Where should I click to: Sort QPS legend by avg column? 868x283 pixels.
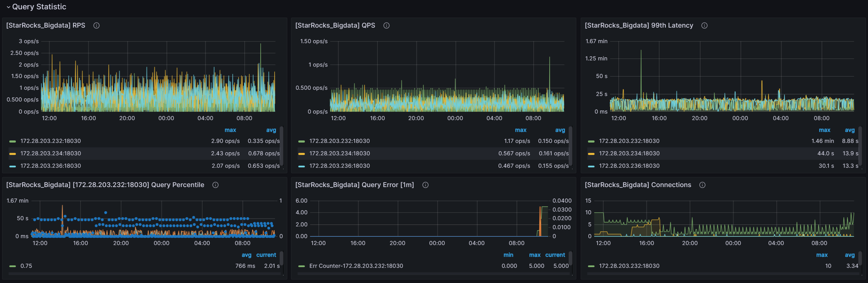pyautogui.click(x=560, y=130)
